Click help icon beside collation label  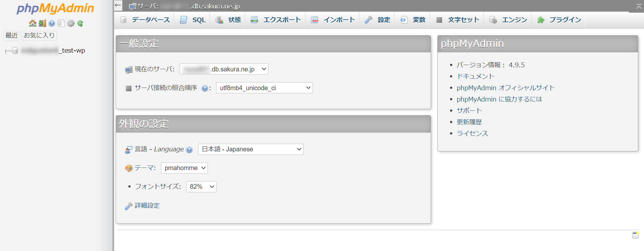point(205,88)
